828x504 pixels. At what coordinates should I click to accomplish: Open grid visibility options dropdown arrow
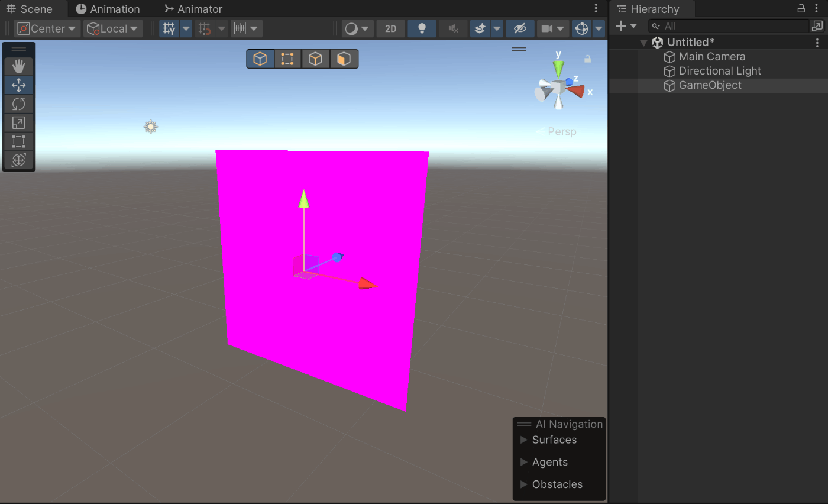(x=186, y=28)
